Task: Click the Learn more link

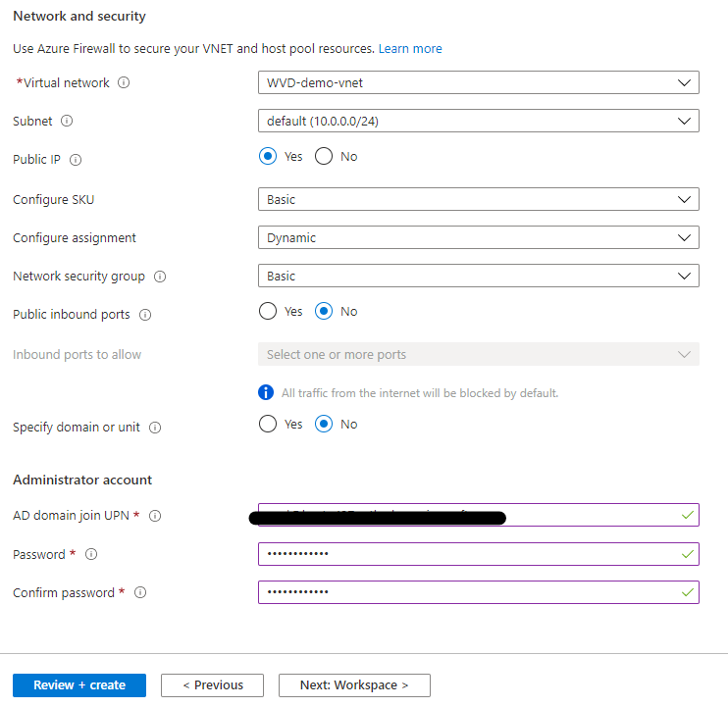Action: tap(410, 49)
